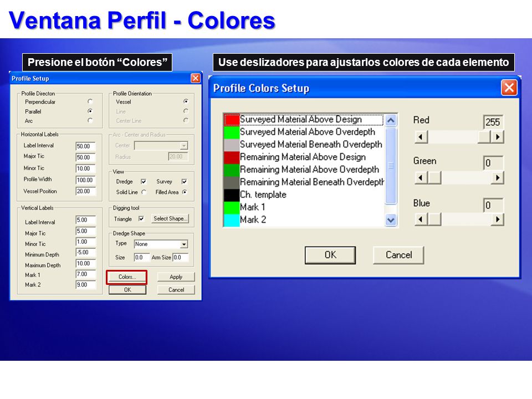
Task: Click the Red value field
Action: click(493, 122)
